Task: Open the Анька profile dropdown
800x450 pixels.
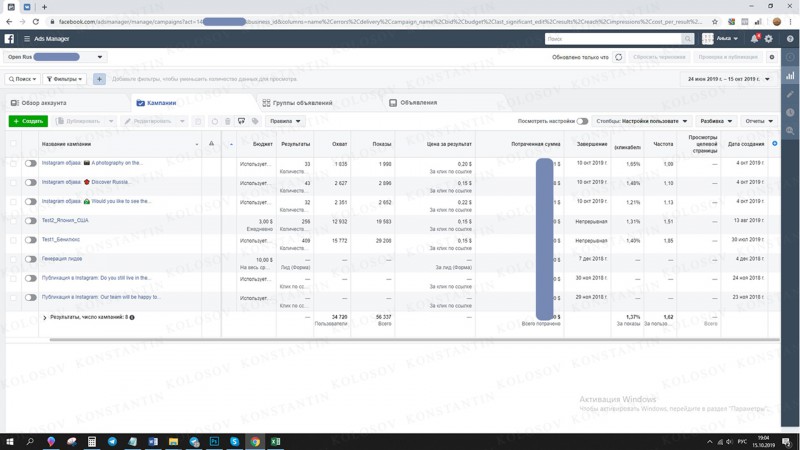Action: tap(720, 39)
